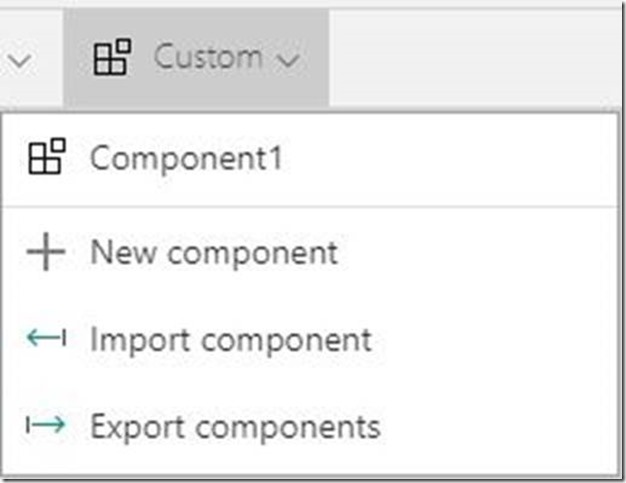Collapse the Custom dropdown using its chevron

[x=287, y=61]
